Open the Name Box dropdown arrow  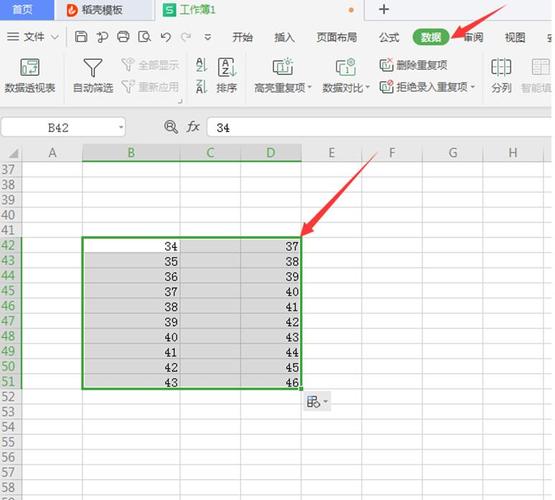[x=121, y=127]
